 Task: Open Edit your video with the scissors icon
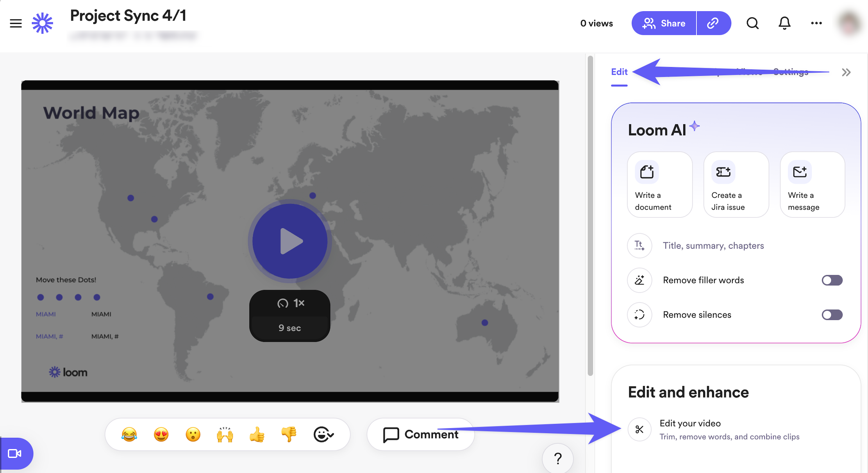click(639, 429)
